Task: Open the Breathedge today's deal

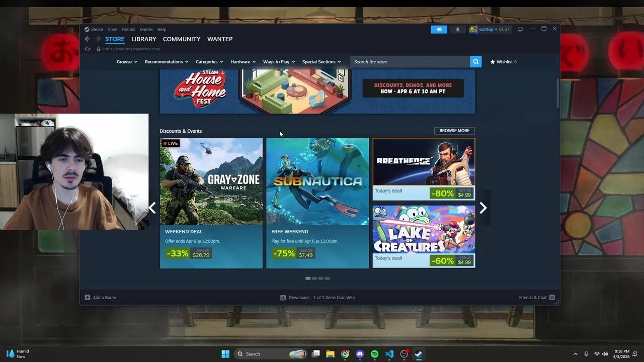Action: click(x=424, y=169)
